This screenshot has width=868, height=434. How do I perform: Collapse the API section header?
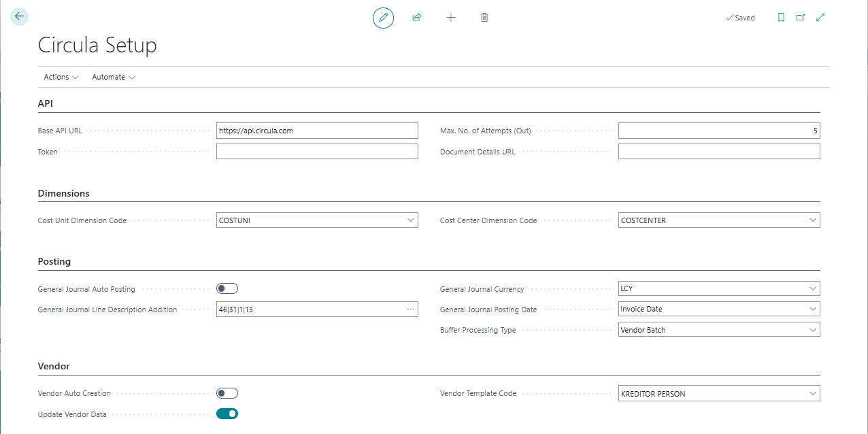[45, 103]
